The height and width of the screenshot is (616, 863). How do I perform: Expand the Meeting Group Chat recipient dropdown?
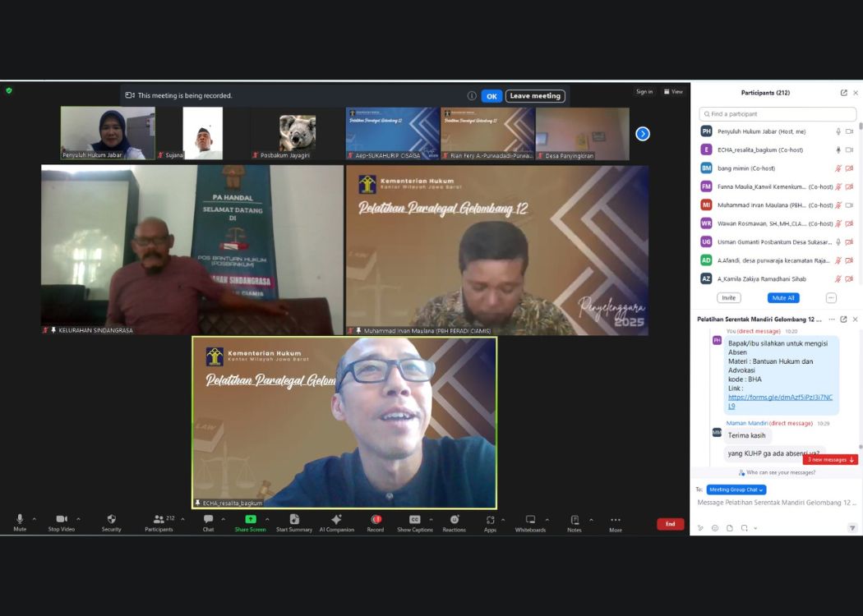coord(736,490)
